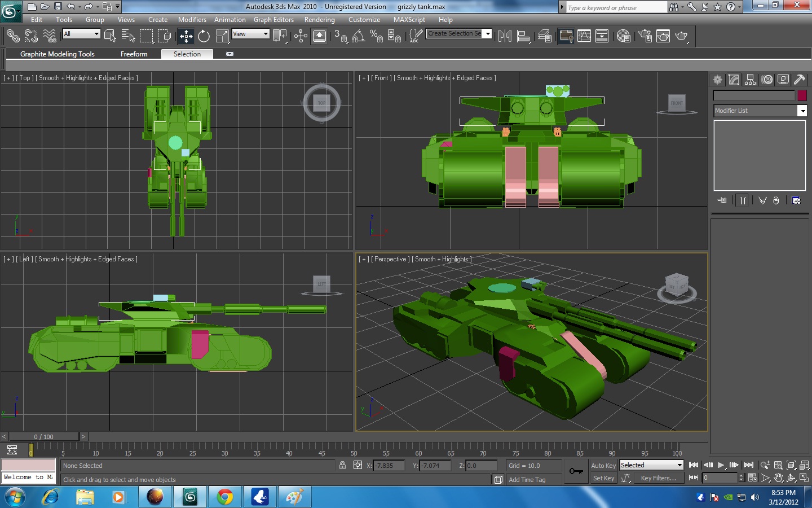The image size is (812, 508).
Task: Open the Material Editor sphere icon
Action: click(x=624, y=36)
